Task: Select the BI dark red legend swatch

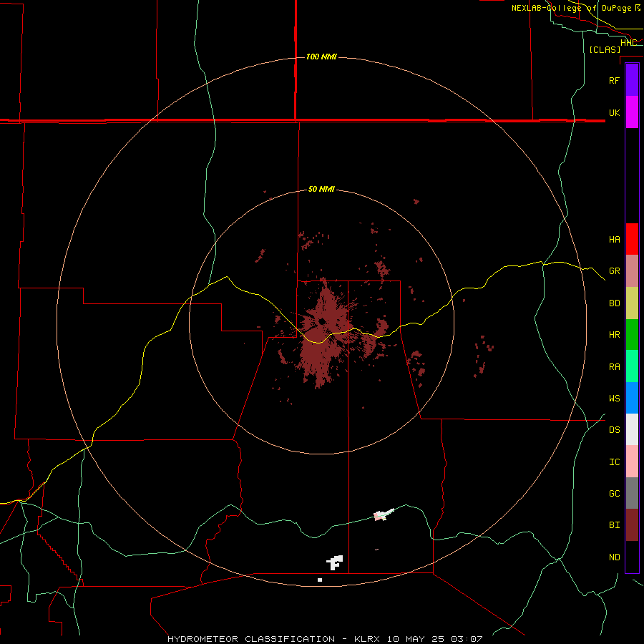Action: coord(632,525)
